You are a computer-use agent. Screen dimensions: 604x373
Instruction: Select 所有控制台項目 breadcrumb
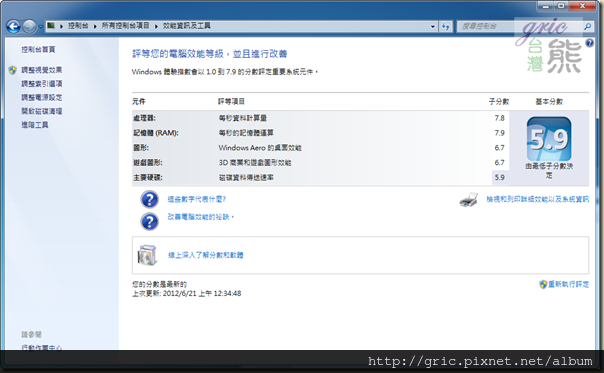(125, 26)
